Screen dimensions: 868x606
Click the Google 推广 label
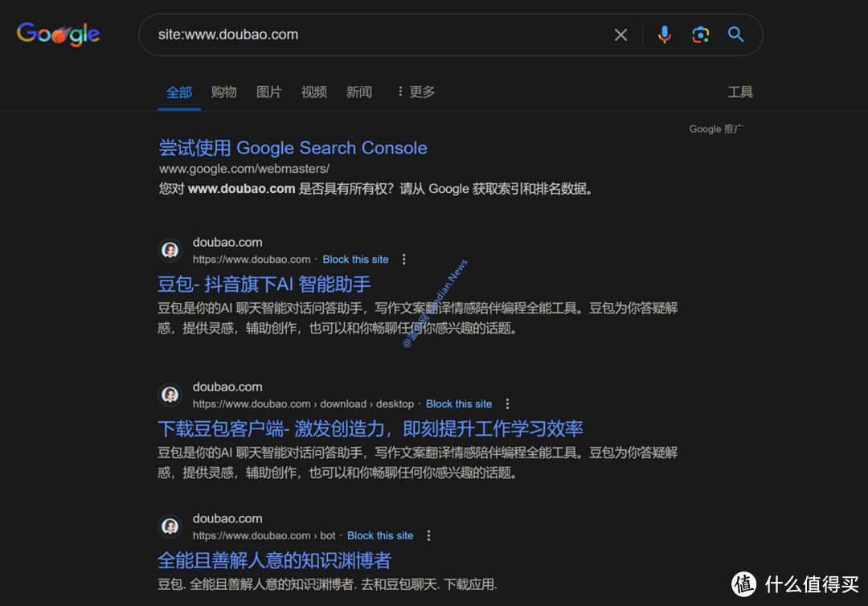pyautogui.click(x=716, y=129)
